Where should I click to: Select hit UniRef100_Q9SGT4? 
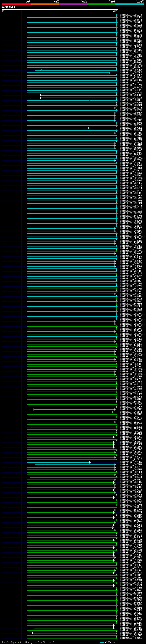point(131,15)
